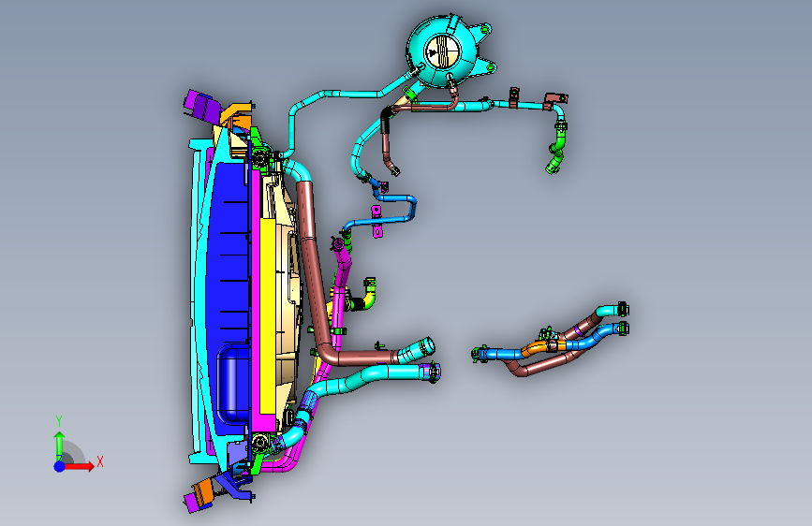The width and height of the screenshot is (812, 526).
Task: Select the purple connector block at top left
Action: click(201, 106)
